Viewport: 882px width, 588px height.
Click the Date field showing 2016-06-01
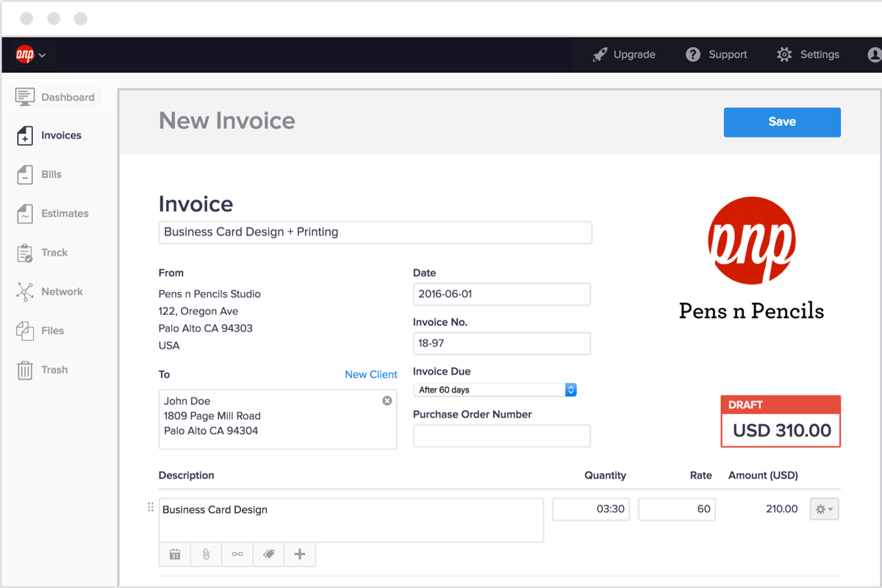[502, 294]
